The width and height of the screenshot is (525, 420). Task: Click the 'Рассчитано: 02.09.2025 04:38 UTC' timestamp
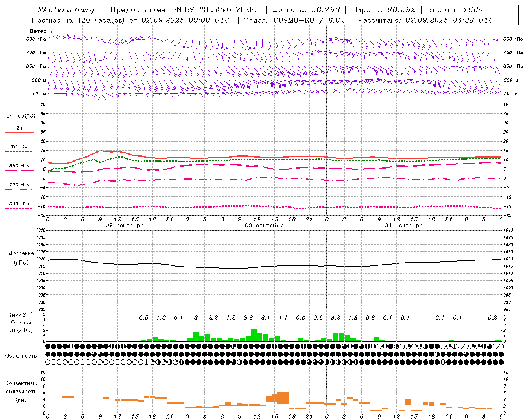(x=426, y=20)
